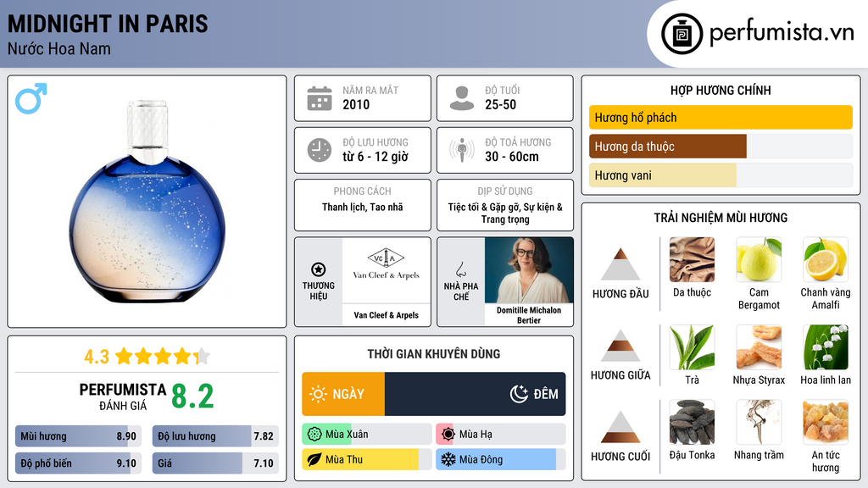Click the calendar icon beside Năm ra mắt

(x=320, y=98)
